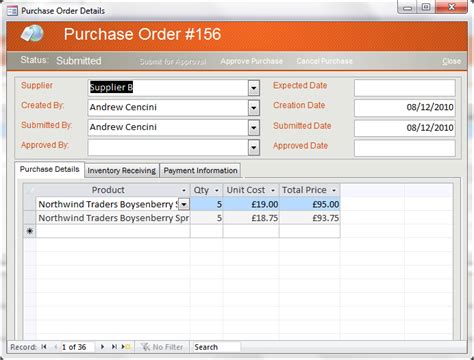Click the Approved By combo box field
Image resolution: width=474 pixels, height=360 pixels.
(168, 147)
